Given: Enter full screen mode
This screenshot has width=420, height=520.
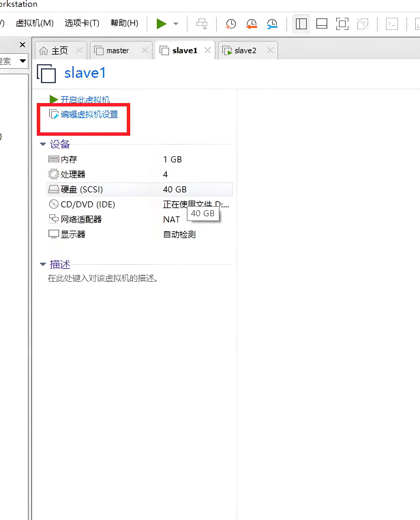Looking at the screenshot, I should point(342,24).
